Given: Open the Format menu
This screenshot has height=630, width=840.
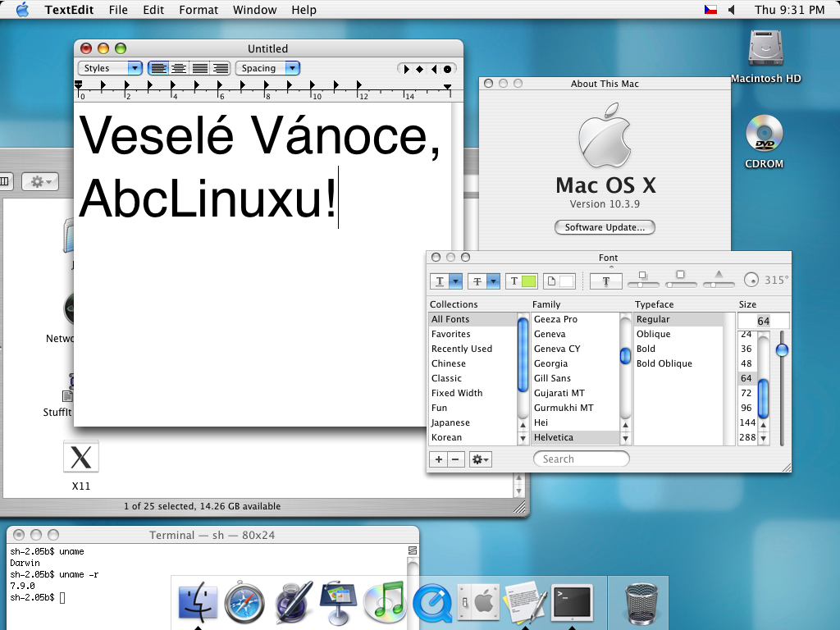Looking at the screenshot, I should tap(199, 10).
